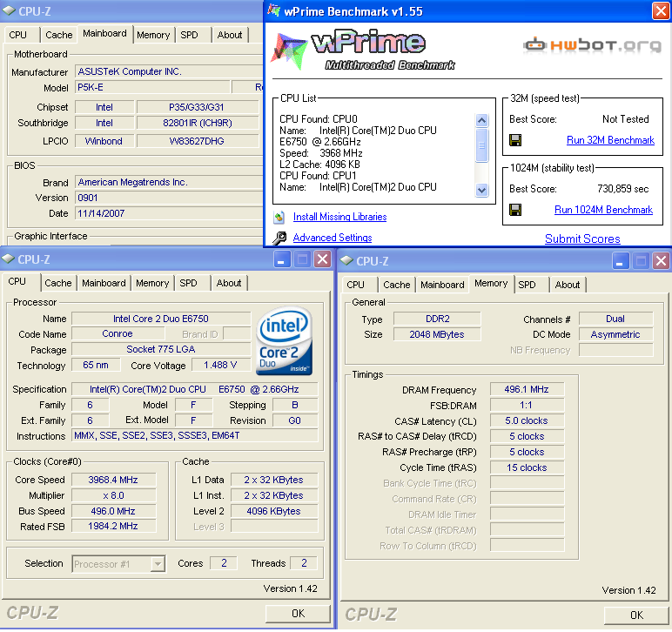672x632 pixels.
Task: Click the wPrime Multithreaded Benchmark logo
Action: [362, 50]
